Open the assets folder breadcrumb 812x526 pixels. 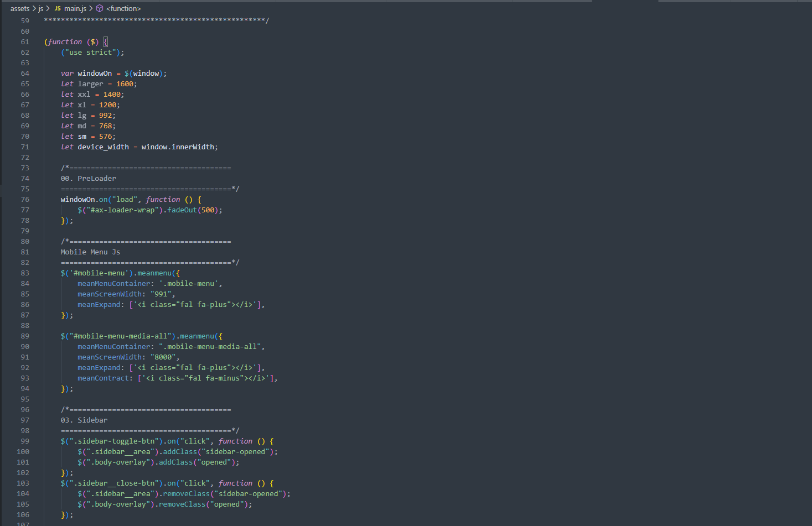[20, 8]
